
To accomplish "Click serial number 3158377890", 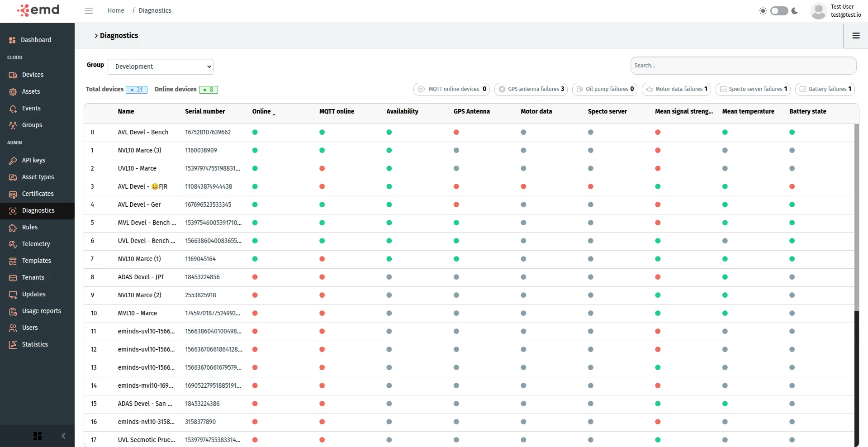I will (x=200, y=422).
